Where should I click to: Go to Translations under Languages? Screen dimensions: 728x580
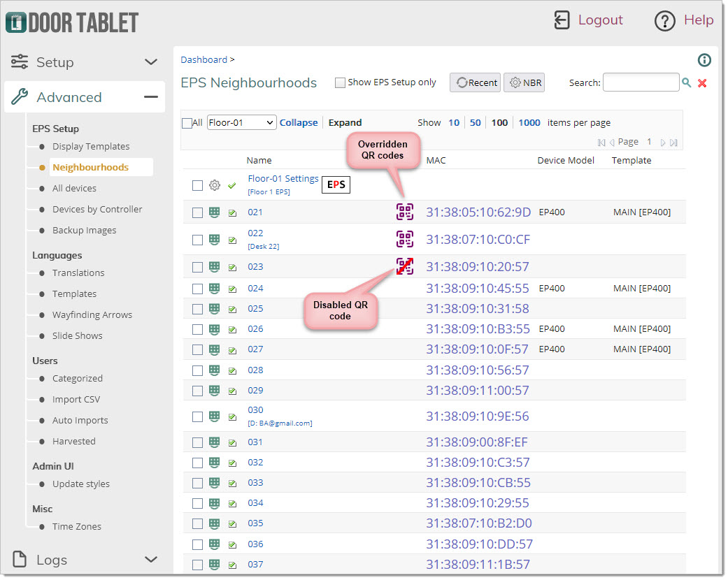(x=78, y=273)
